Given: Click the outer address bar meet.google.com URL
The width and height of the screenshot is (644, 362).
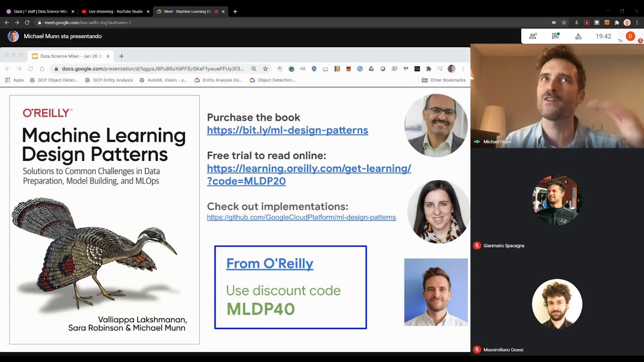Looking at the screenshot, I should 88,23.
